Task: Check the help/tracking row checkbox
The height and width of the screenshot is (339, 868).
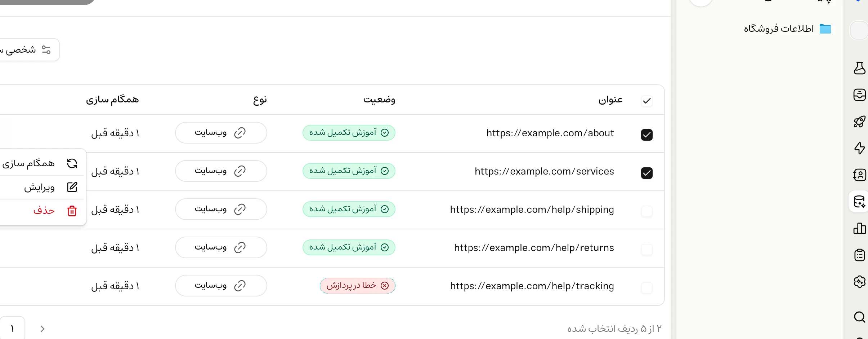Action: (x=647, y=288)
